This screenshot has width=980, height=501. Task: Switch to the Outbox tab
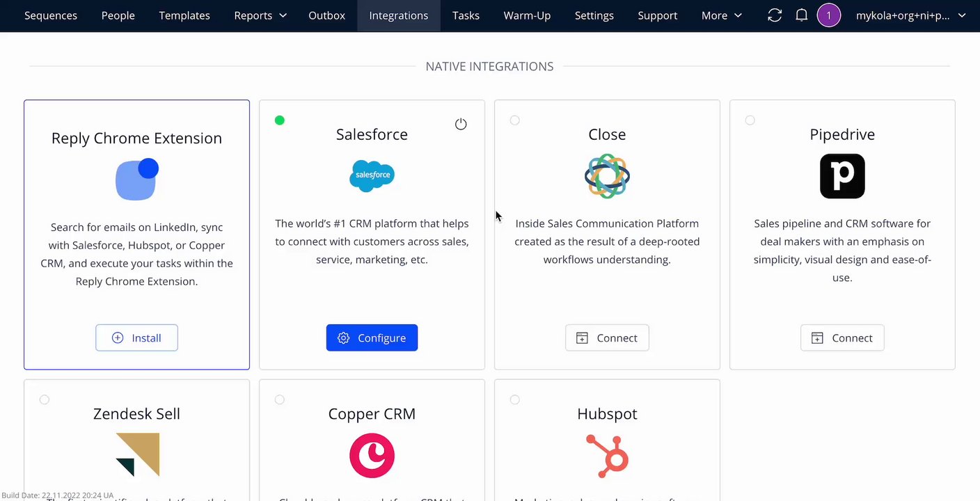click(326, 15)
